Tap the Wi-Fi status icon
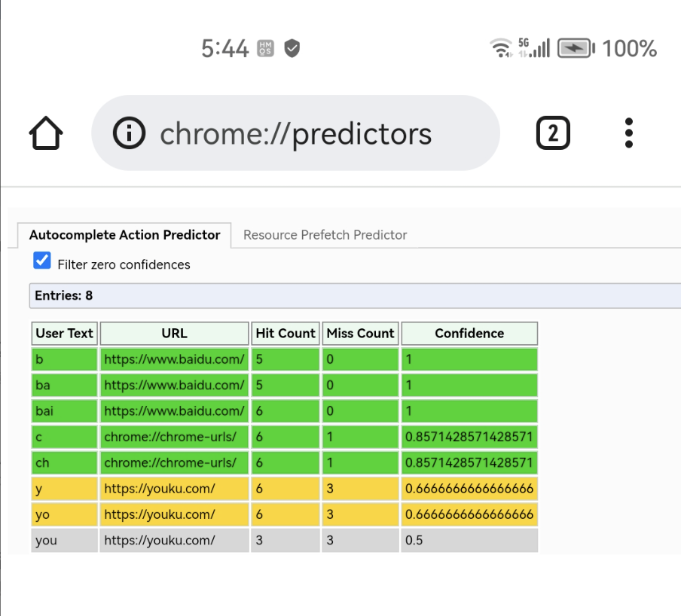 pos(501,47)
